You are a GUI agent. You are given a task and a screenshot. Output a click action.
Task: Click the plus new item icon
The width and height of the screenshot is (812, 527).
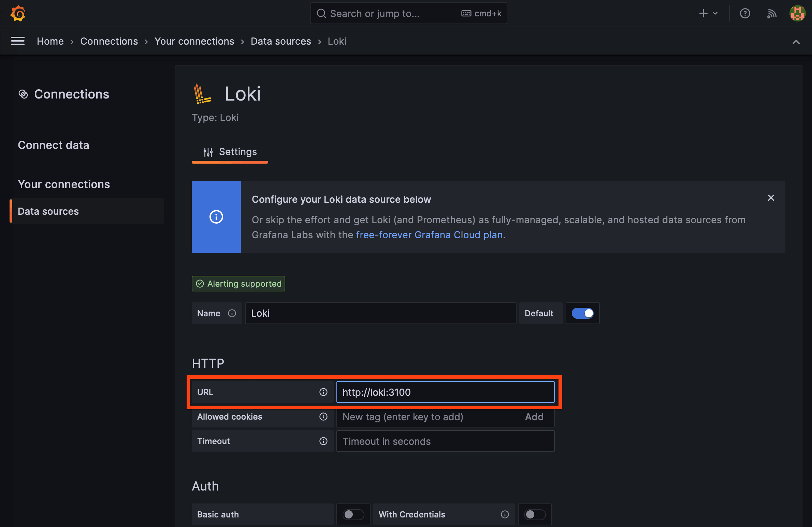[703, 14]
